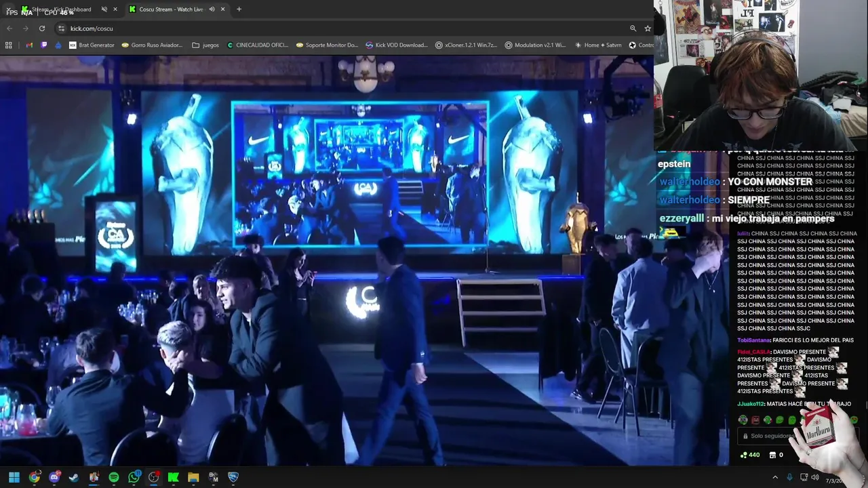The width and height of the screenshot is (868, 488).
Task: Open the Twitch bookmark icon
Action: pyautogui.click(x=44, y=45)
